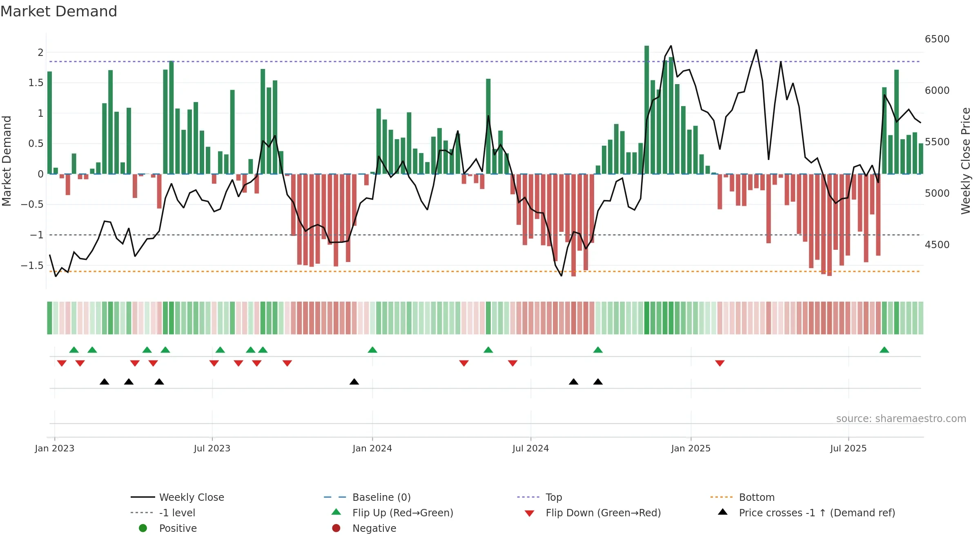Click the green circle icon beside Positive
Viewport: 980px width, 551px height.
143,528
